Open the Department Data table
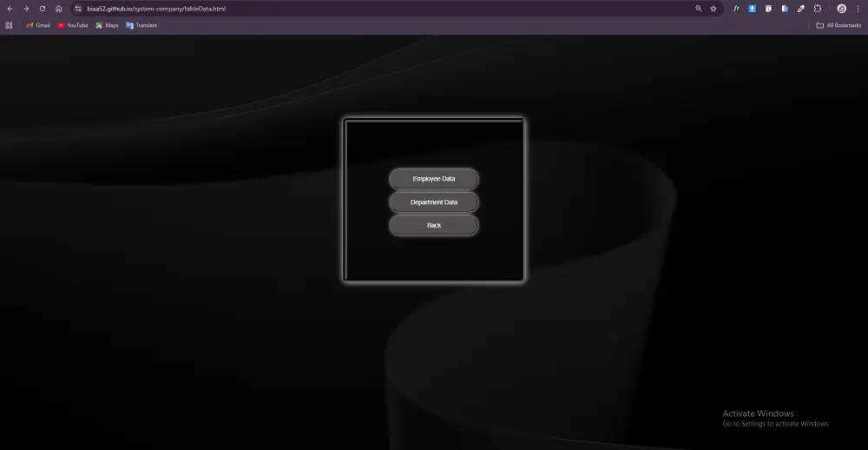Viewport: 868px width, 450px height. coord(433,202)
